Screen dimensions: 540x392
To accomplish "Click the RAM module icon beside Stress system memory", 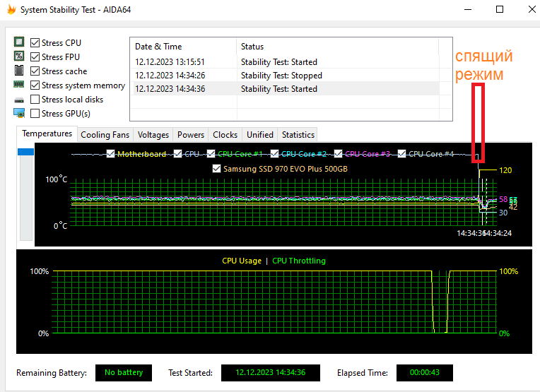I will click(19, 84).
